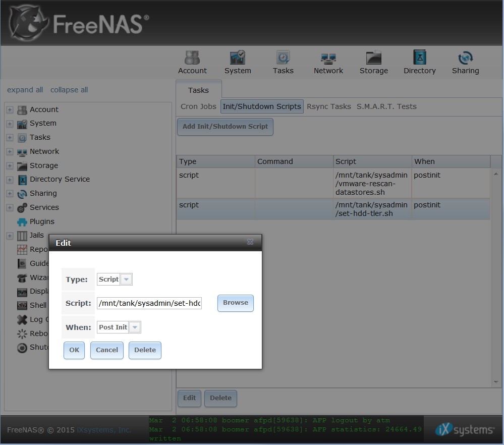Image resolution: width=504 pixels, height=445 pixels.
Task: Expand the Sharing tree node
Action: pos(10,194)
